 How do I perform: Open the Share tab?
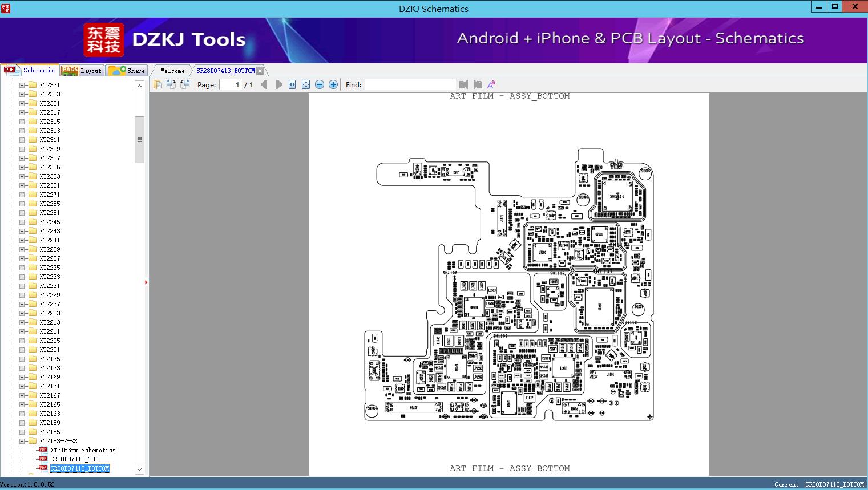click(x=127, y=71)
